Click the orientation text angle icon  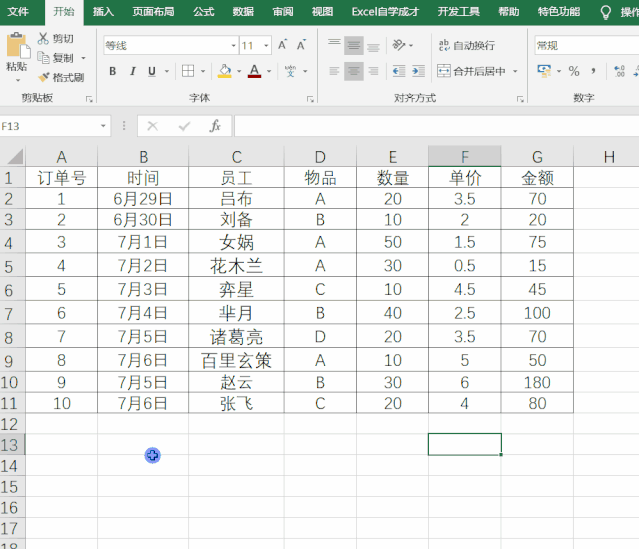[x=400, y=45]
